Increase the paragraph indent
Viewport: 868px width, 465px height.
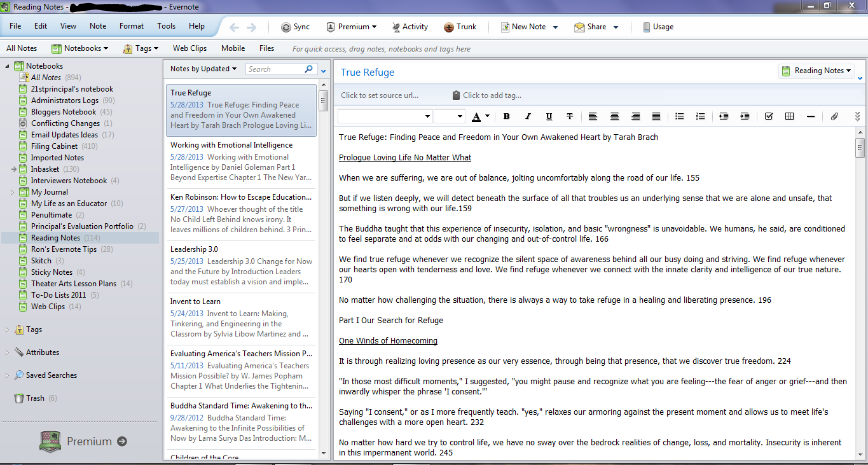745,116
